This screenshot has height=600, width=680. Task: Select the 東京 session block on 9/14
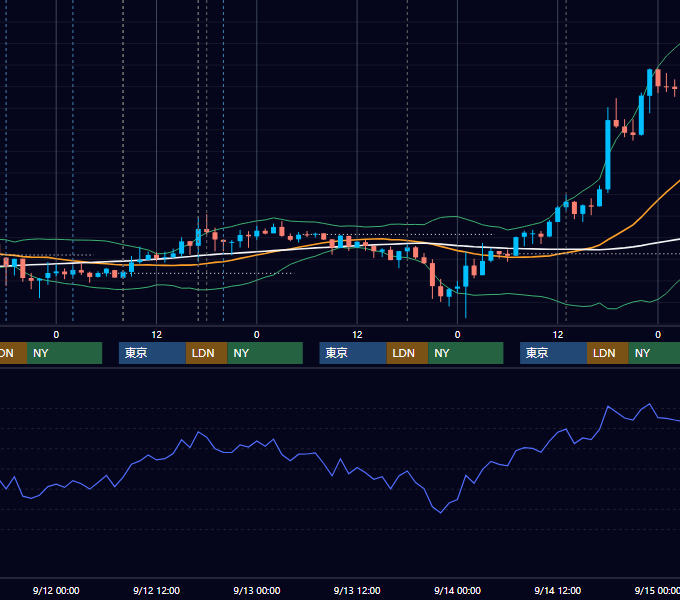coord(553,353)
